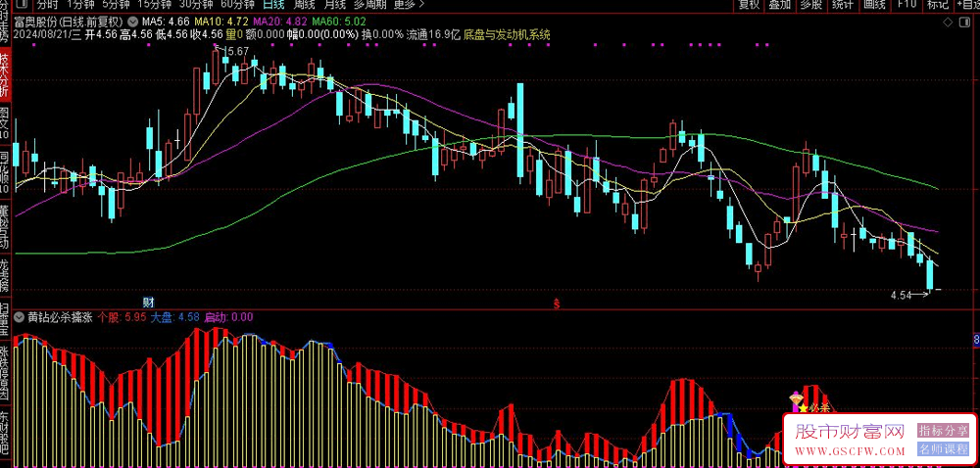The width and height of the screenshot is (980, 468).
Task: Expand the 黄钻必杀擒涨 indicator dropdown arrow
Action: (x=19, y=317)
